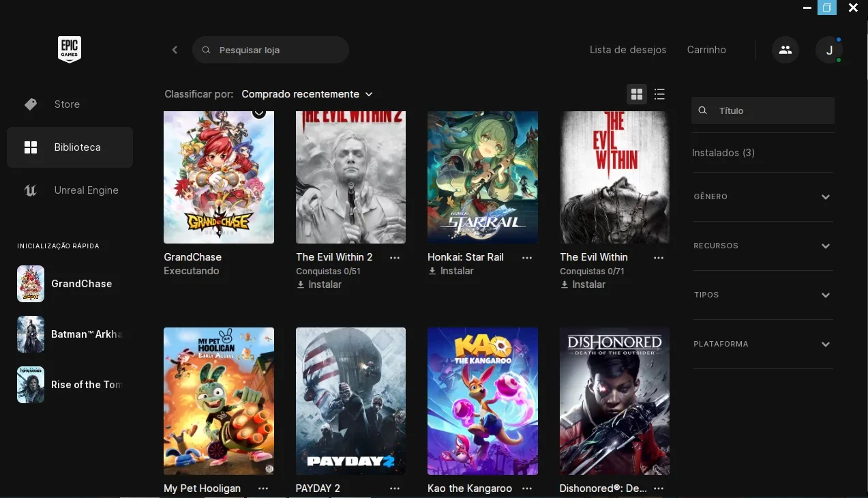Viewport: 868px width, 498px height.
Task: Open three-dot menu beside The Evil Within achievements
Action: click(x=659, y=258)
